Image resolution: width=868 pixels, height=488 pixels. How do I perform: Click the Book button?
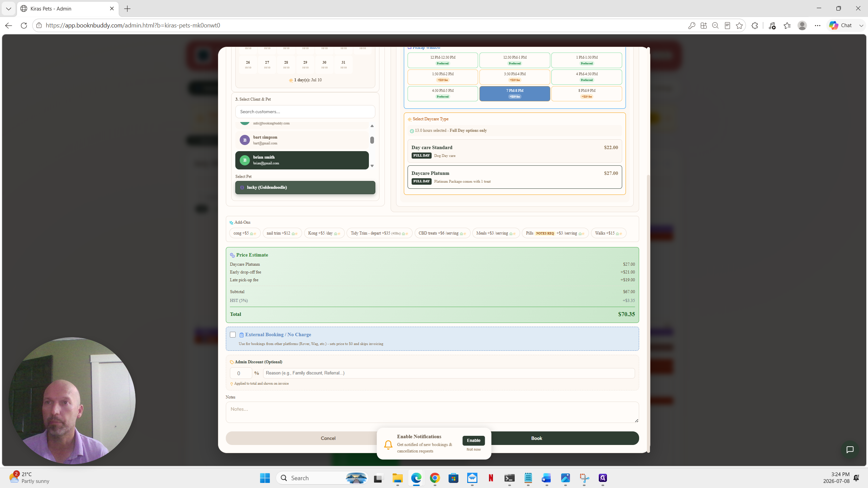[x=536, y=438]
